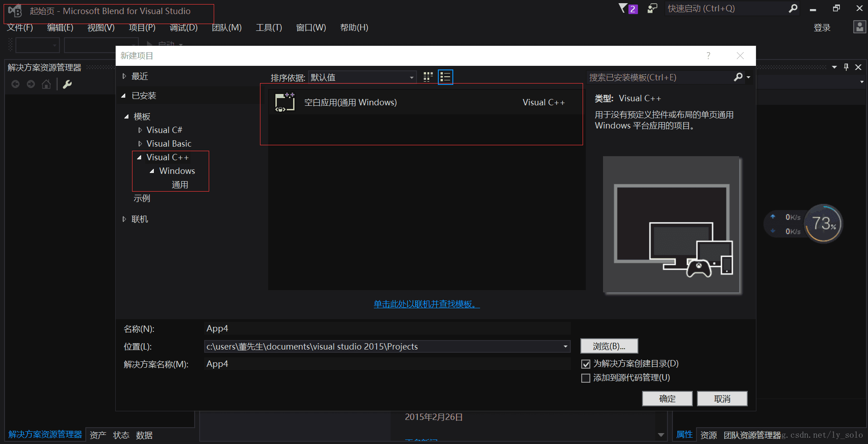Collapse the 模板 (Templates) node
The height and width of the screenshot is (444, 868).
[127, 117]
